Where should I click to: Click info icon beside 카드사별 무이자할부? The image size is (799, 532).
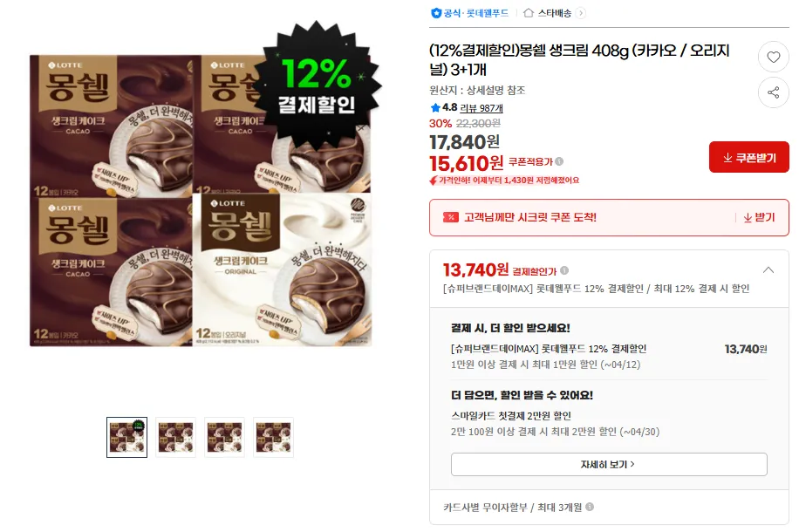click(x=590, y=507)
